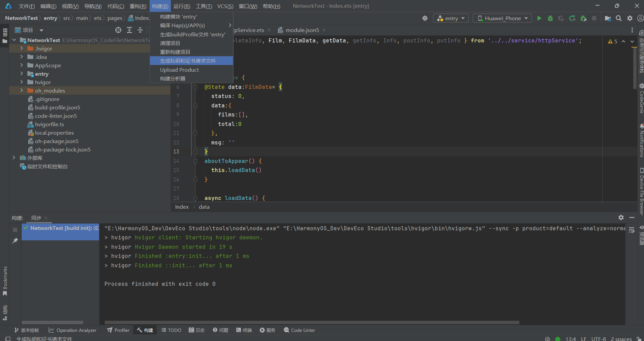Go to previous highlighted warning arrow
644x341 pixels.
point(623,41)
